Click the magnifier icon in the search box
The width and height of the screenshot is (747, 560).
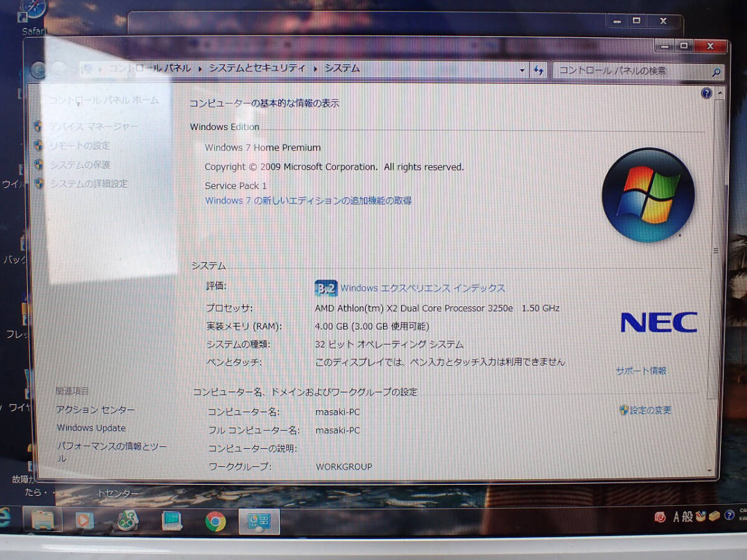pos(716,73)
